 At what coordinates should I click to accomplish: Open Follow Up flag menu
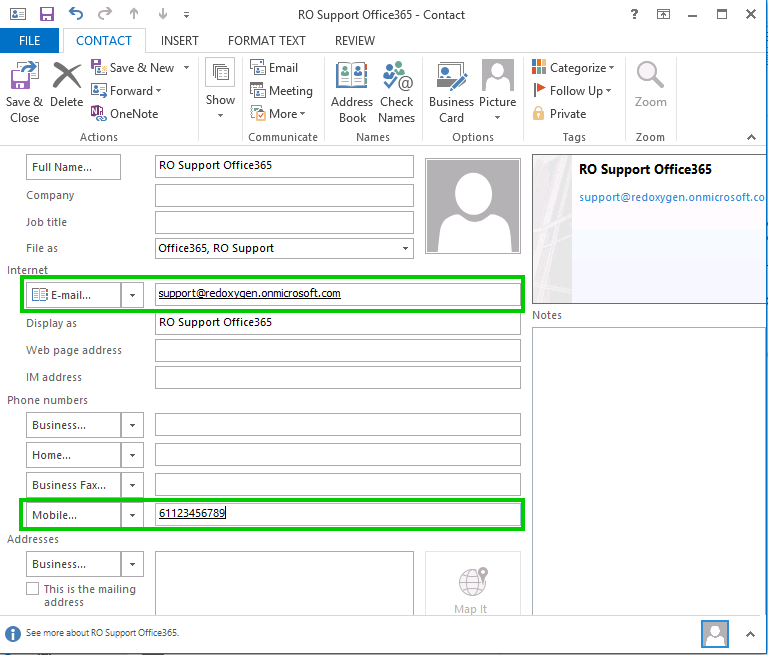tap(572, 91)
